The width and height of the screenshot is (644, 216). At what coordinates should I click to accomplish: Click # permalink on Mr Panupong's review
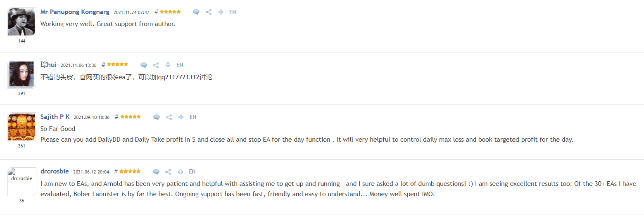click(x=156, y=12)
